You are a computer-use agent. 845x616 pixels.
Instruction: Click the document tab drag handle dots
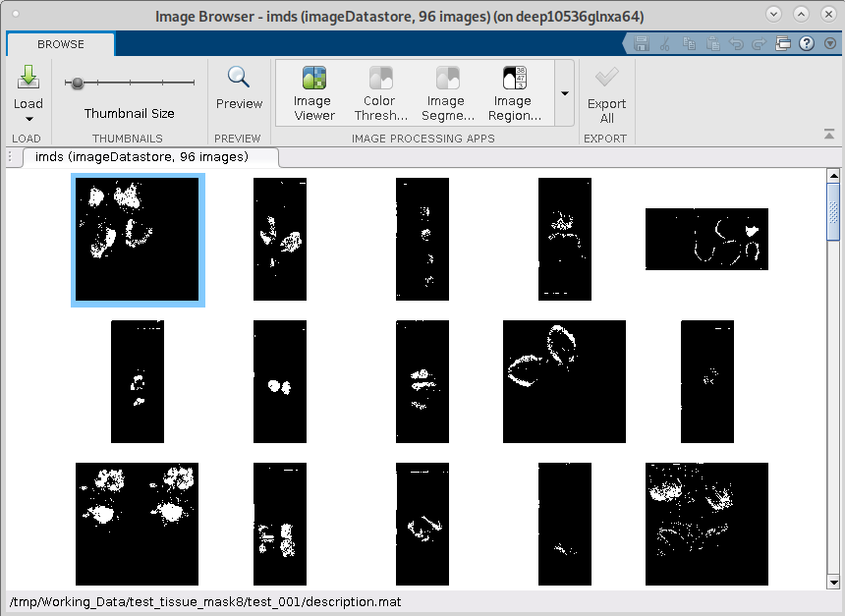click(10, 157)
